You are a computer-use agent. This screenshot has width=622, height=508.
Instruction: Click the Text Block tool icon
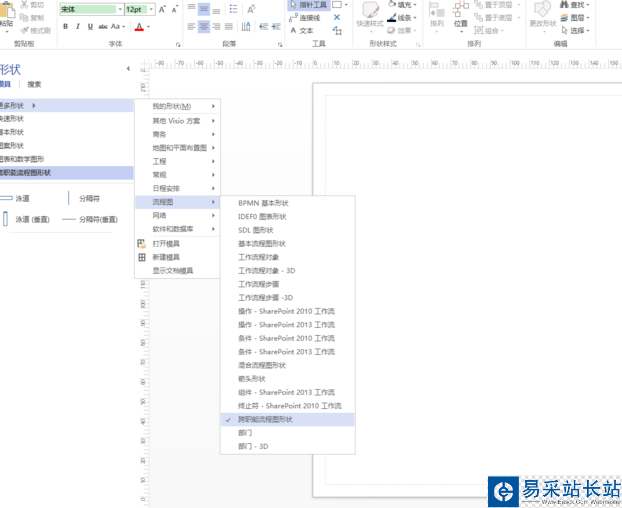point(337,31)
